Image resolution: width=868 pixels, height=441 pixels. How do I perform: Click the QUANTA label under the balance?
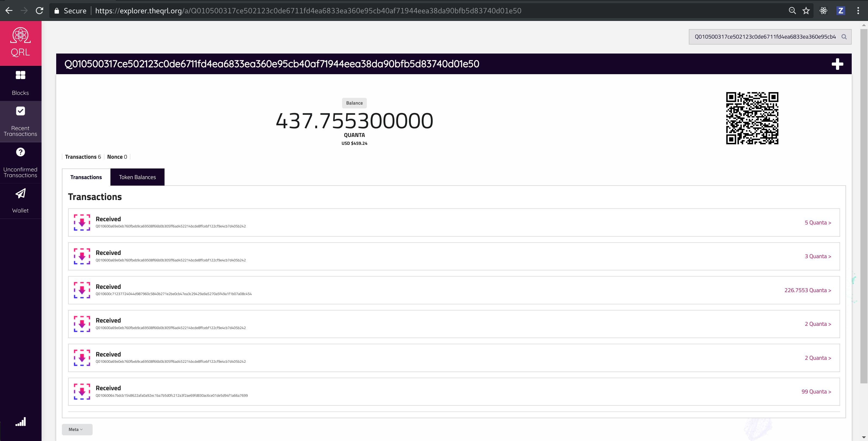click(354, 135)
